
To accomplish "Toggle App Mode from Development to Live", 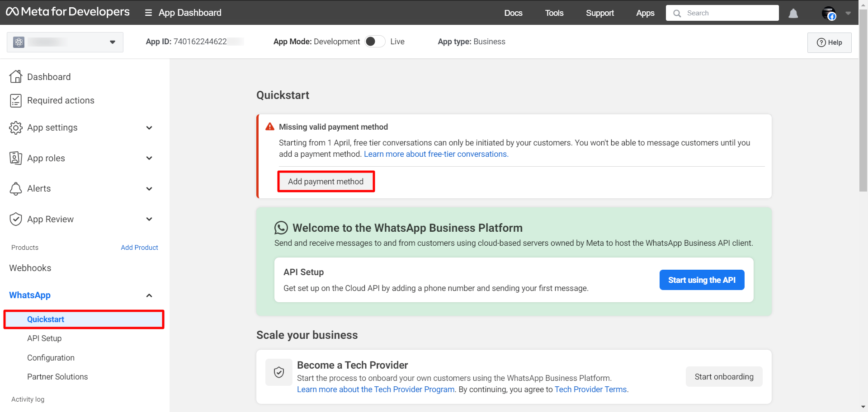I will click(x=375, y=42).
